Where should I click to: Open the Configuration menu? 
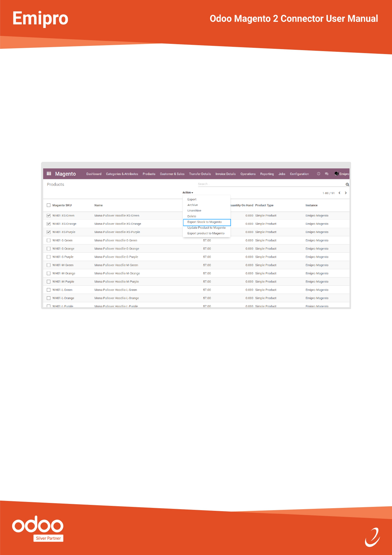[299, 174]
